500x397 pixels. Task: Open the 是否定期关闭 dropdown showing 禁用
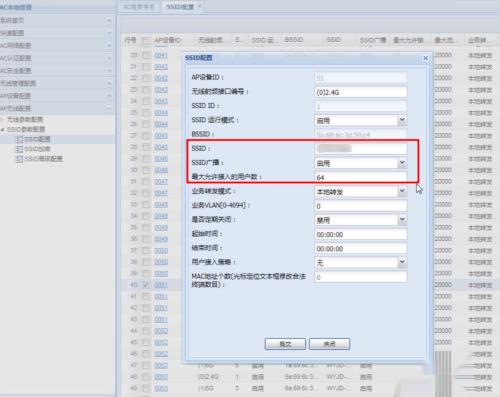[x=402, y=220]
